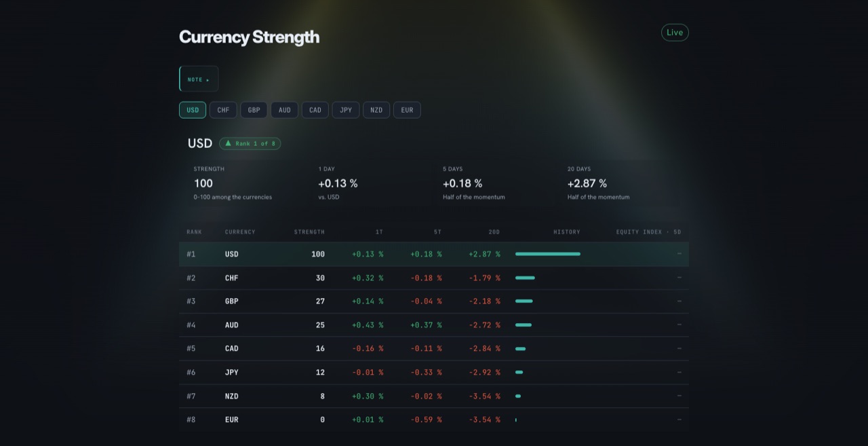
Task: Click strength value 27 for GBP
Action: [320, 301]
